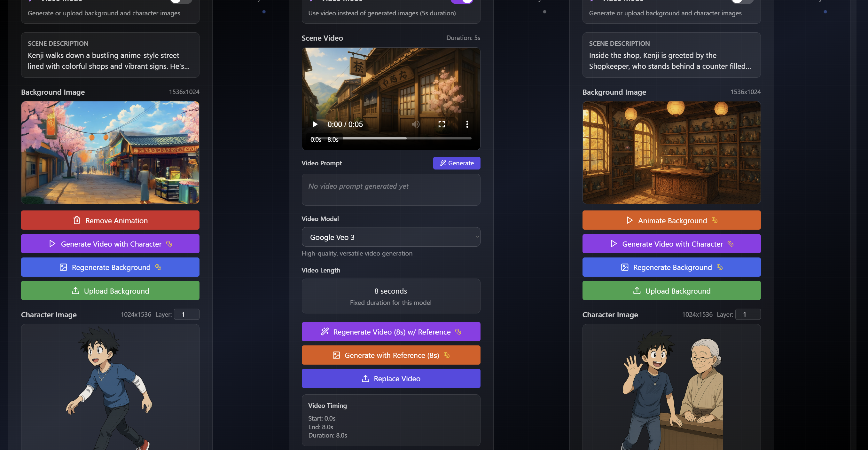868x450 pixels.
Task: Click the left card's Upload Background button
Action: pyautogui.click(x=110, y=291)
